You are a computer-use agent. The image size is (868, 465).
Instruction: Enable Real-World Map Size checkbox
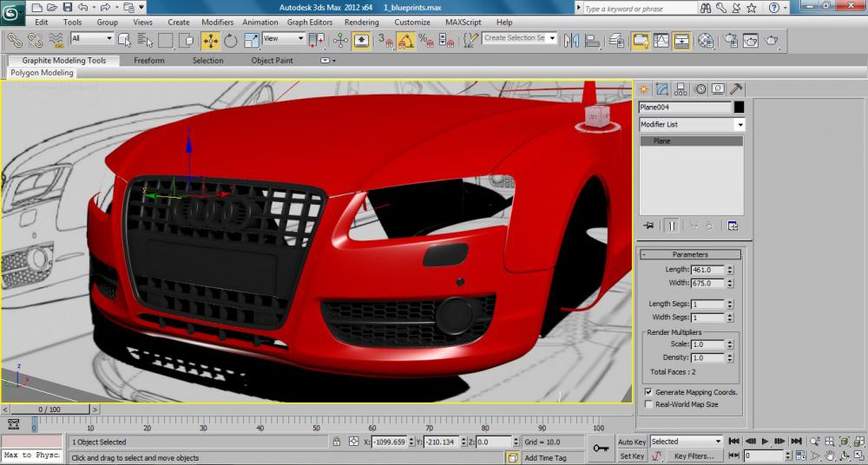click(648, 404)
